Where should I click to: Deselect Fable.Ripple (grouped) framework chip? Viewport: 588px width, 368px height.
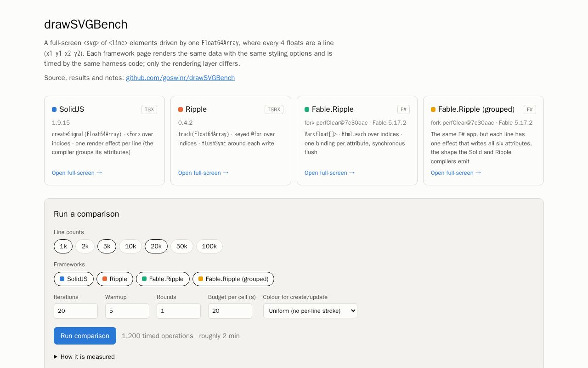233,279
